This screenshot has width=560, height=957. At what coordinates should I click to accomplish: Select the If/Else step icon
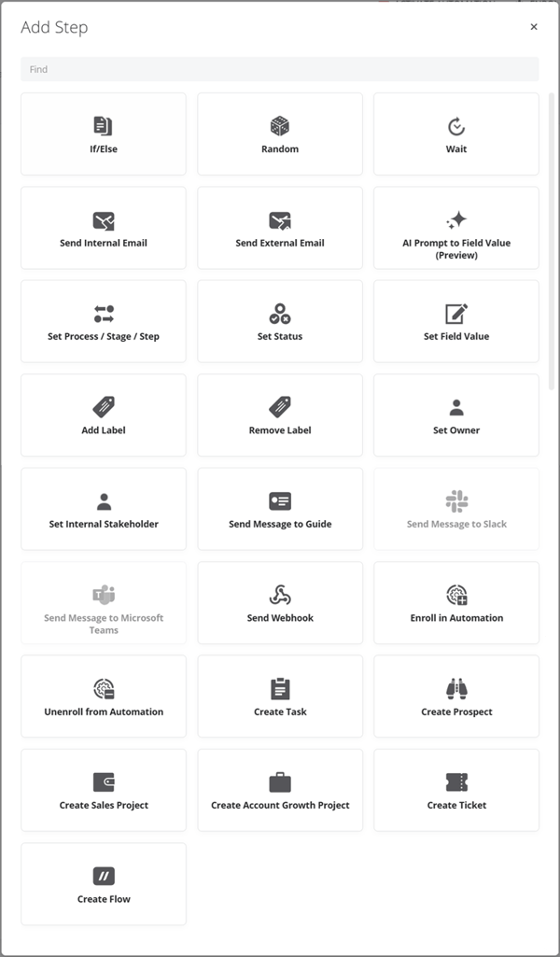pos(103,126)
